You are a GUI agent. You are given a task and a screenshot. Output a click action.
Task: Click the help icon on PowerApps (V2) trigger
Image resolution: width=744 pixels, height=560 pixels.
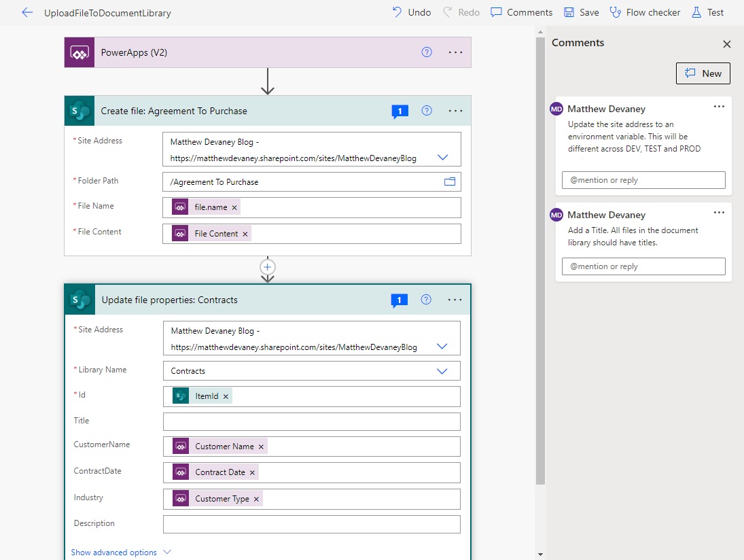[x=427, y=52]
